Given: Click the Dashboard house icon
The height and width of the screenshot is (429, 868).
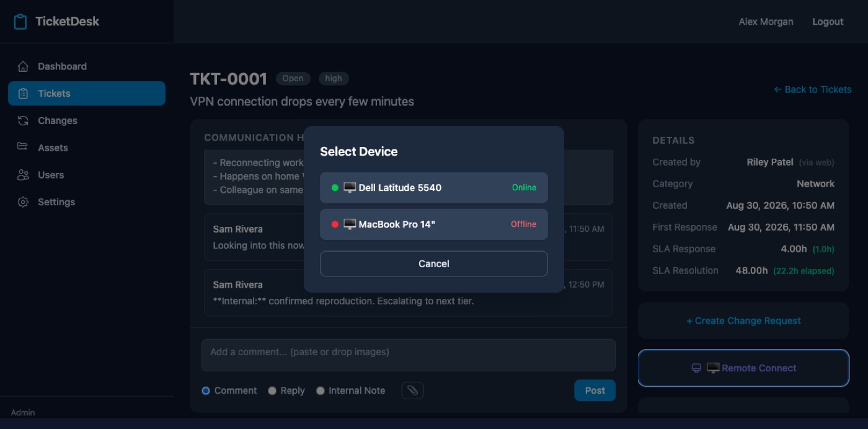Looking at the screenshot, I should point(23,66).
